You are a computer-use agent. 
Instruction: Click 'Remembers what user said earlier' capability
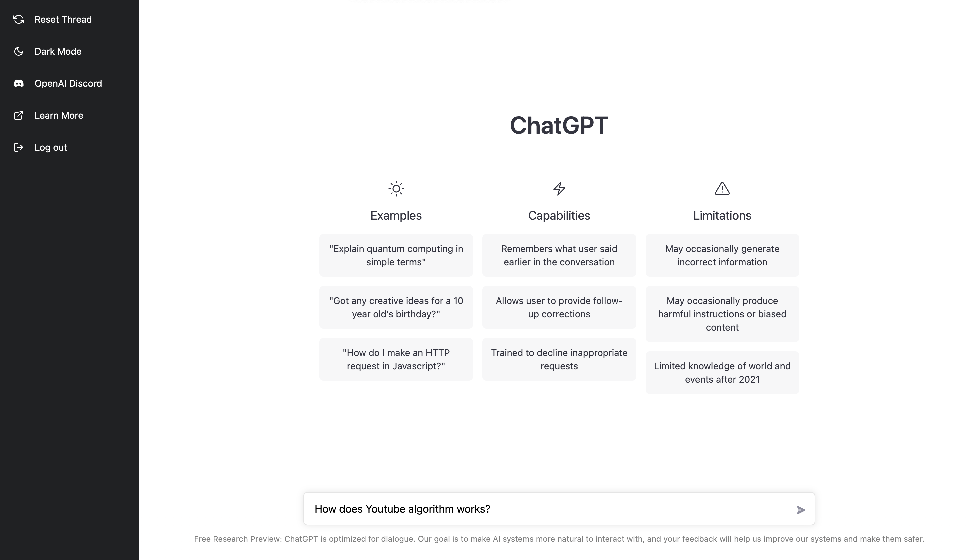pos(559,255)
